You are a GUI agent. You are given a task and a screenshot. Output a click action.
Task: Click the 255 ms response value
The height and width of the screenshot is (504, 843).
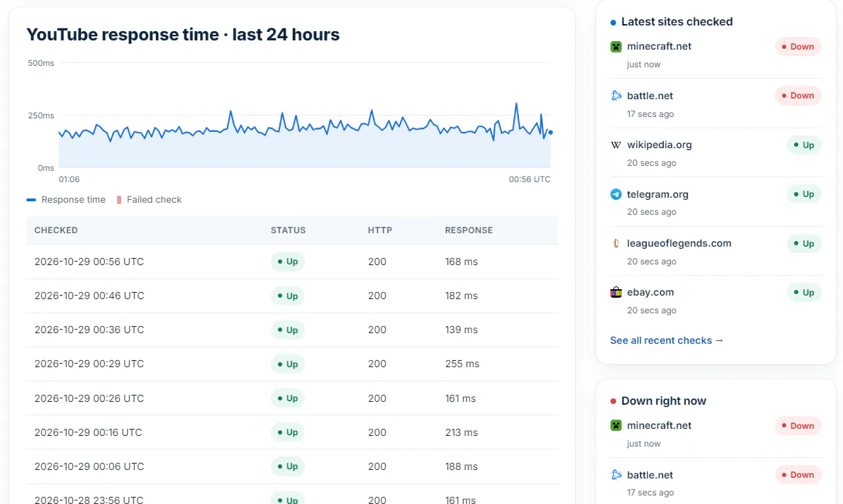[462, 364]
